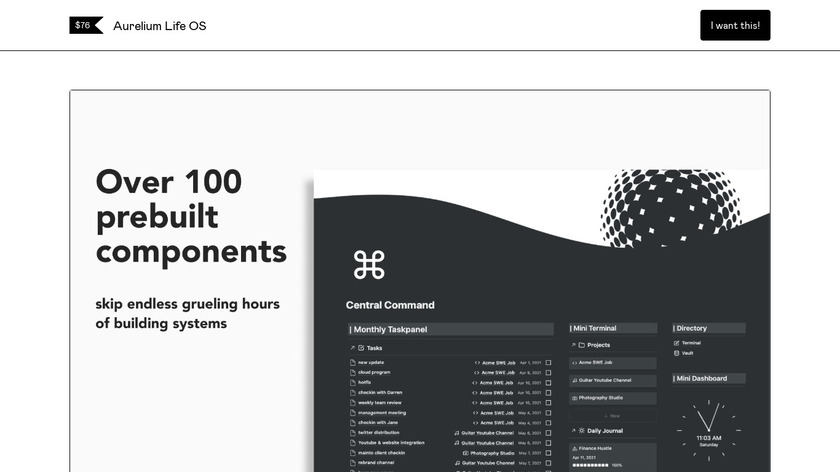Click the dotted sphere graphic on cover
Screen dimensions: 840x472
tap(671, 208)
